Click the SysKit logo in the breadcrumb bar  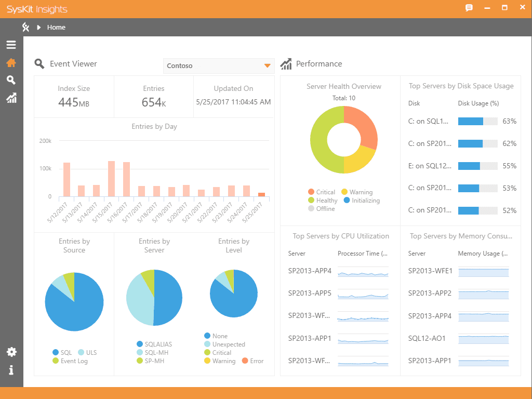[25, 27]
